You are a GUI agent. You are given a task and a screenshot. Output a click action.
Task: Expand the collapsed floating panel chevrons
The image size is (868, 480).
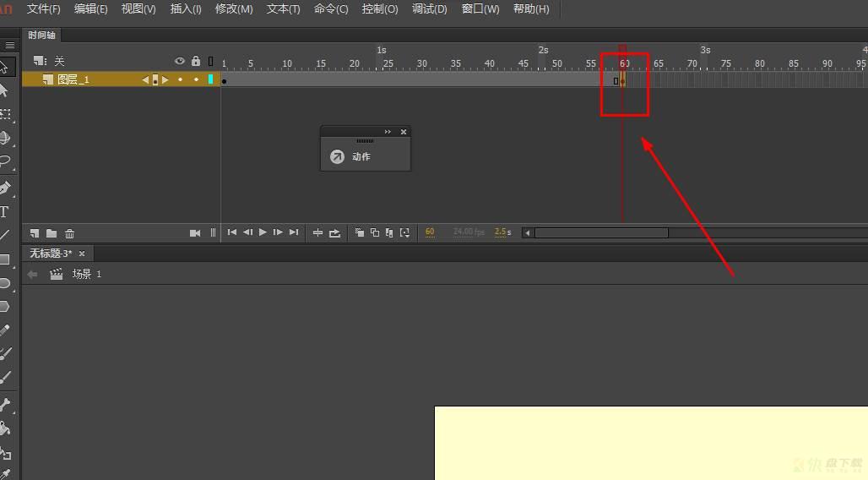pyautogui.click(x=388, y=132)
